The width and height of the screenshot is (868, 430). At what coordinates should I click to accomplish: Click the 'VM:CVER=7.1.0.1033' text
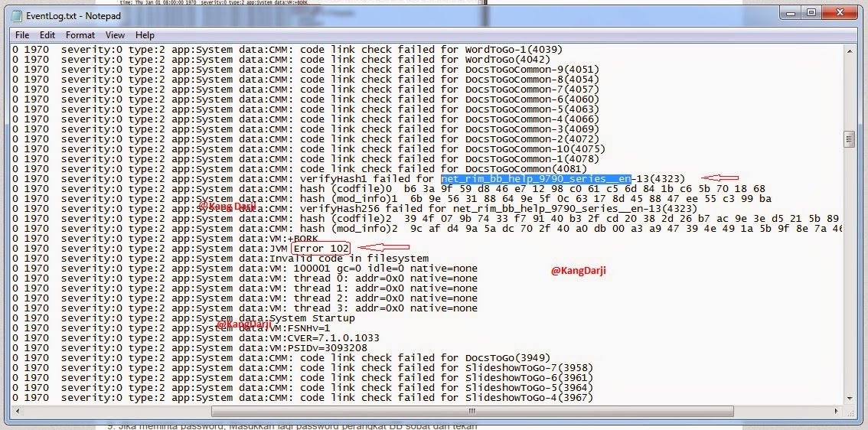point(324,338)
